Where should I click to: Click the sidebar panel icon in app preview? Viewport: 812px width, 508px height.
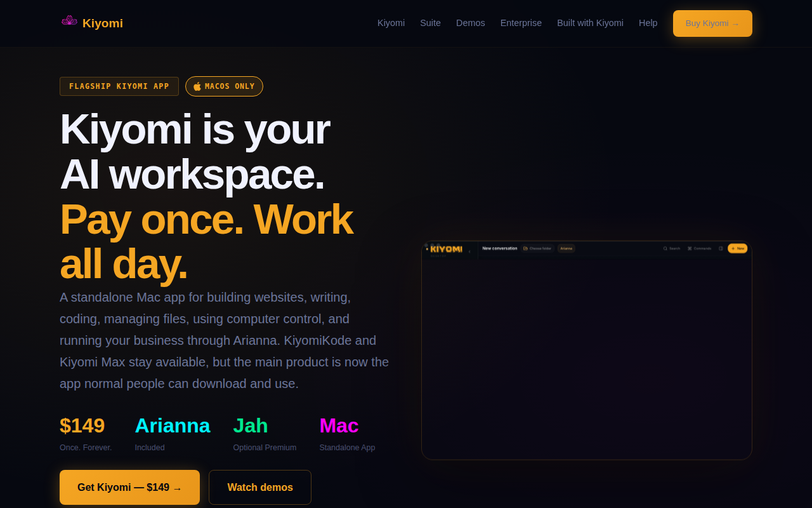pos(721,248)
